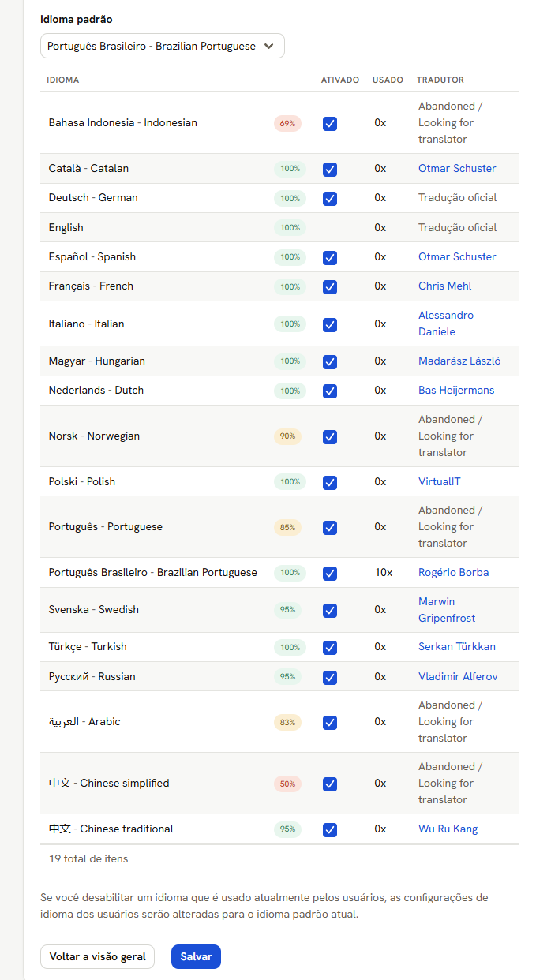Click the Salvar button
The height and width of the screenshot is (980, 536).
tap(196, 956)
